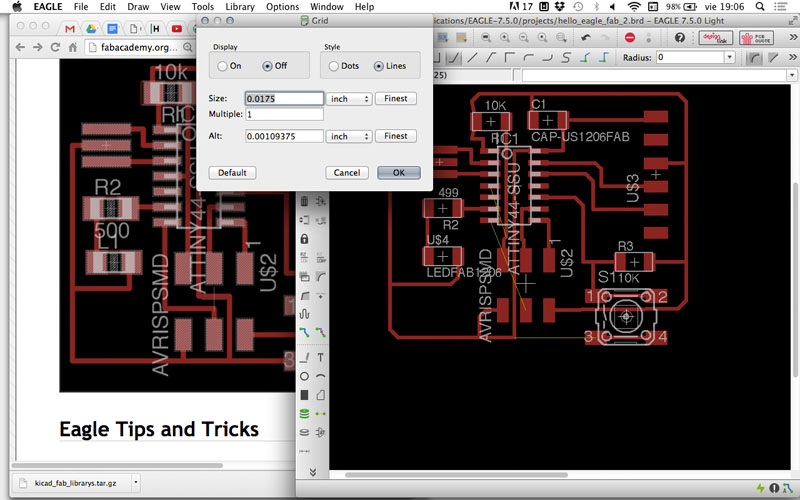
Task: Switch to the YouTube tab in Chrome
Action: [177, 29]
